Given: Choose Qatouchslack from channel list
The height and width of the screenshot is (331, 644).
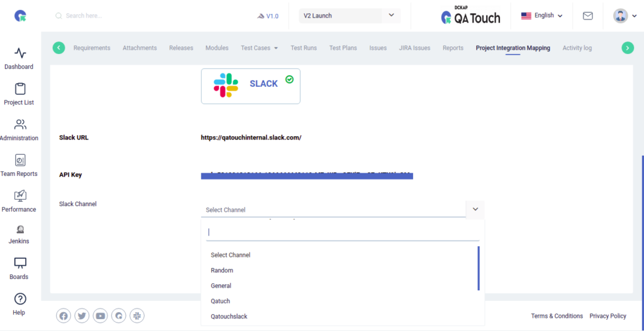Looking at the screenshot, I should tap(229, 316).
